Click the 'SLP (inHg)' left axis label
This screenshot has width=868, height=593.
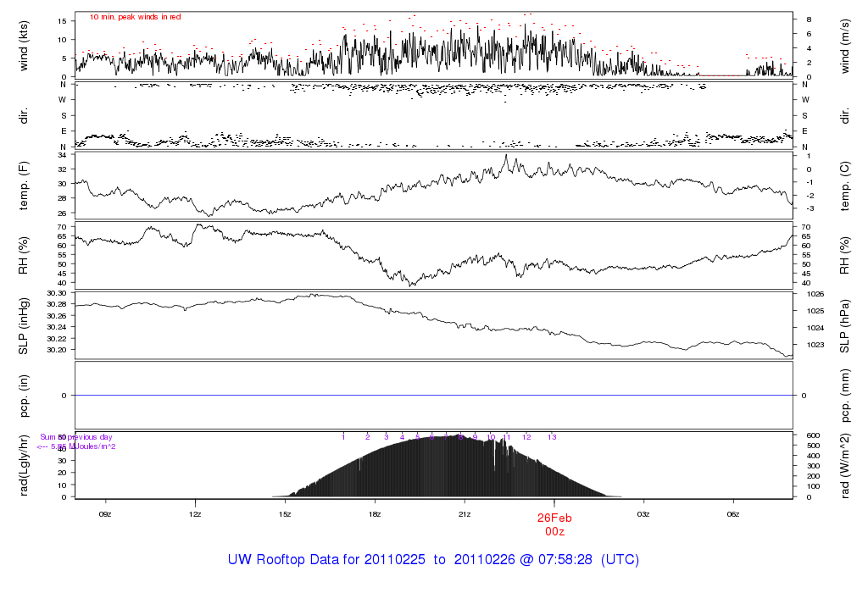25,324
